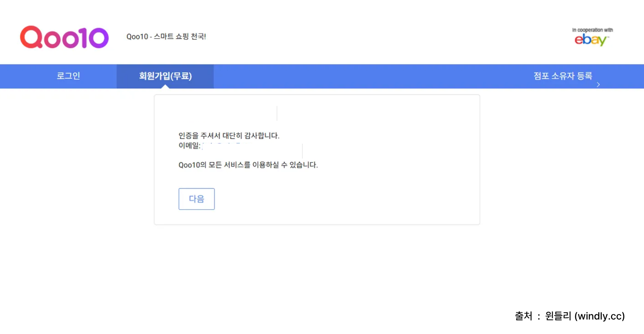Viewport: 644px width, 334px height.
Task: Click the text '인증을 주셔서 대단히 감사합니다.'
Action: 229,136
